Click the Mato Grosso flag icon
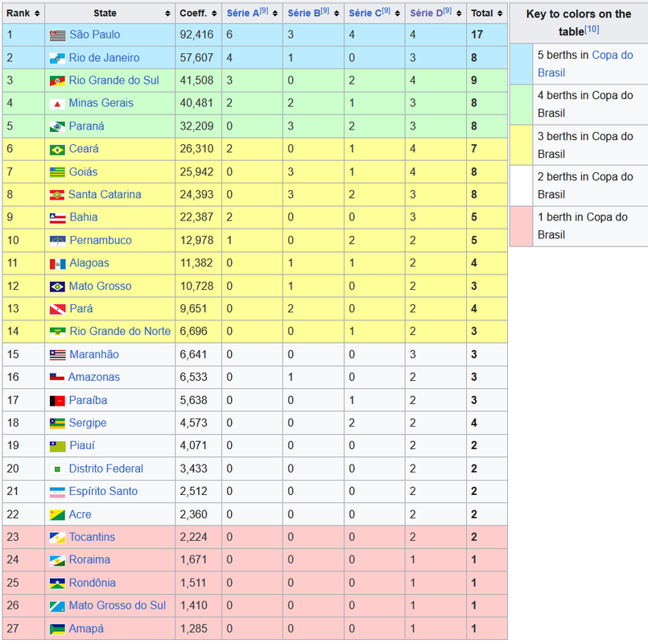Screen dimensions: 648x644 [x=57, y=287]
